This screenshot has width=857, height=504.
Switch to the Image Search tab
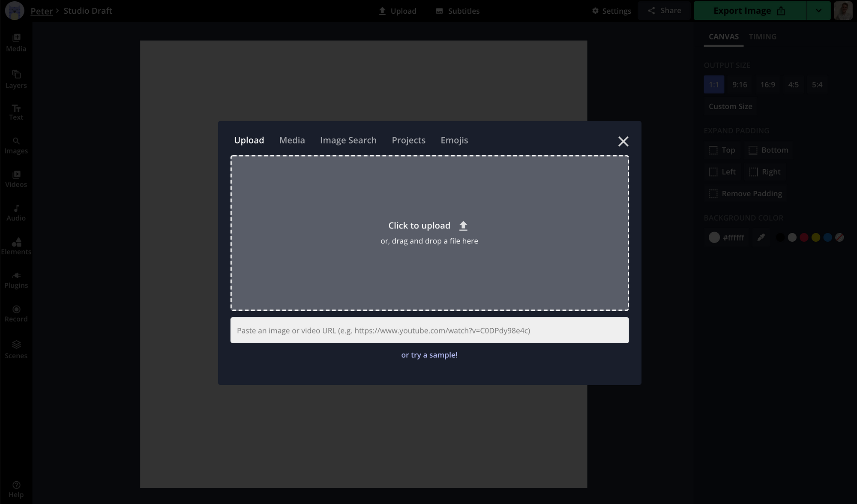tap(348, 140)
